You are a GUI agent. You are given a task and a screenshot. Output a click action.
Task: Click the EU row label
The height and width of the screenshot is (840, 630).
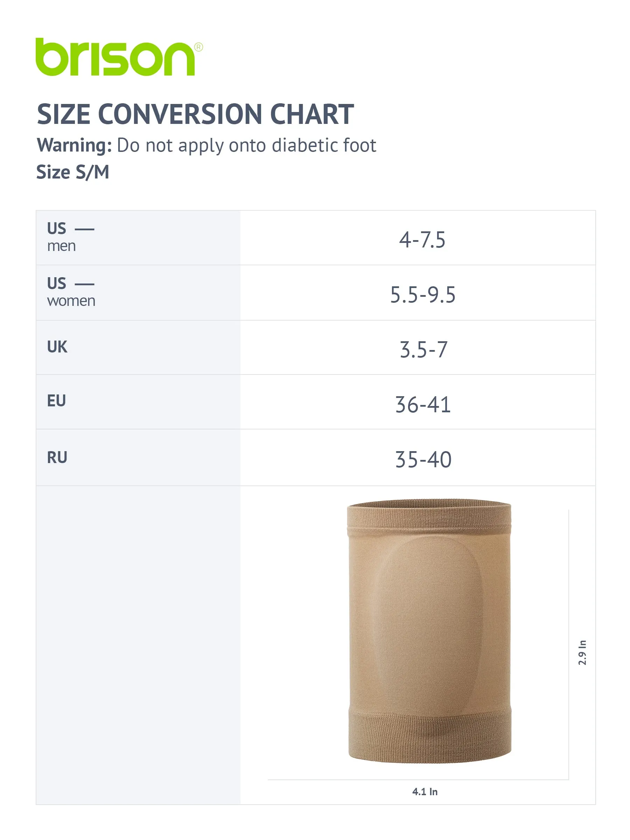tap(56, 401)
